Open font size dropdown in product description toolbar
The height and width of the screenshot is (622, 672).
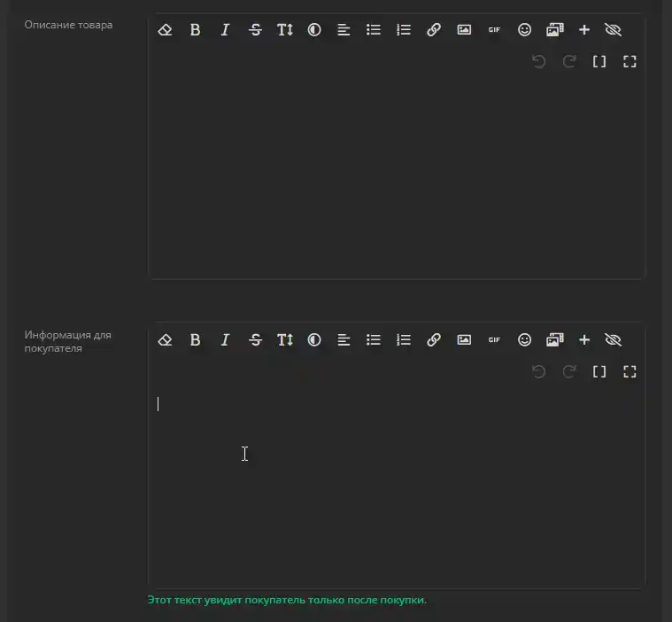coord(284,30)
